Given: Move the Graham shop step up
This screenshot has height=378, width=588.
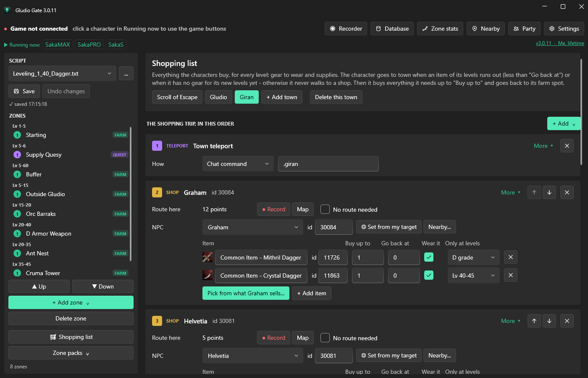Looking at the screenshot, I should click(x=534, y=192).
